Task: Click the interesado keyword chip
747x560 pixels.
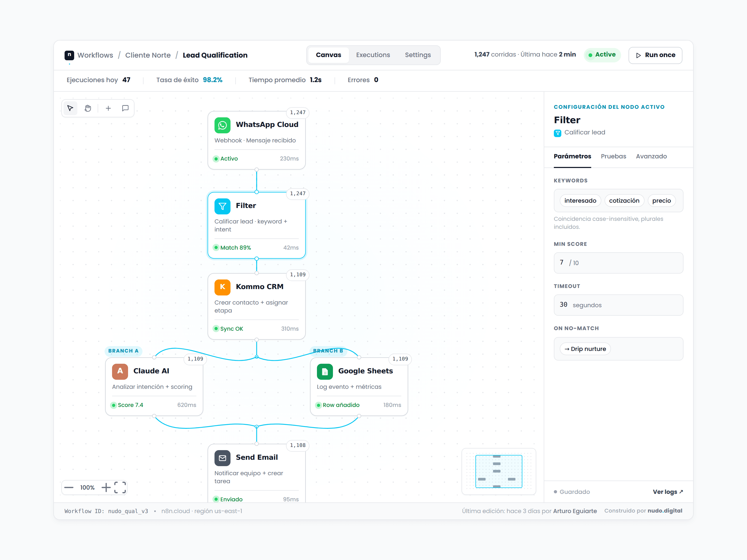Action: [580, 201]
